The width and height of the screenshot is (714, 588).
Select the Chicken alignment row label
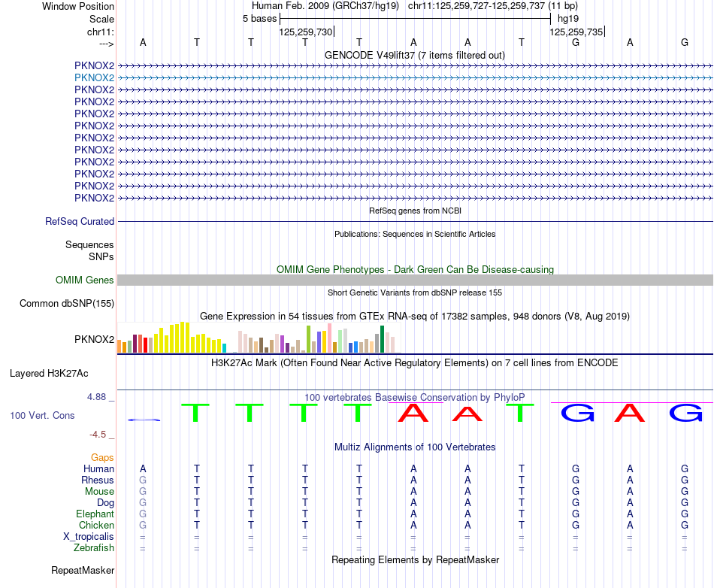click(96, 525)
